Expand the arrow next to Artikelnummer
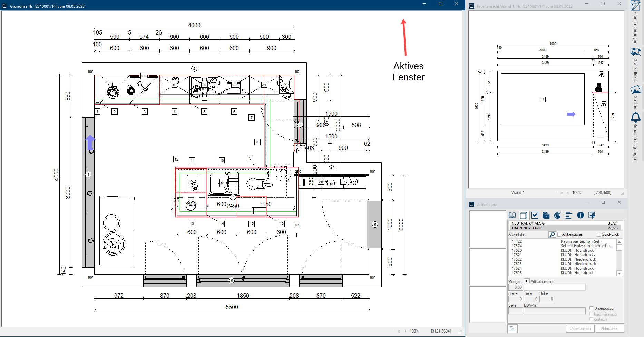The image size is (644, 337). (x=527, y=281)
